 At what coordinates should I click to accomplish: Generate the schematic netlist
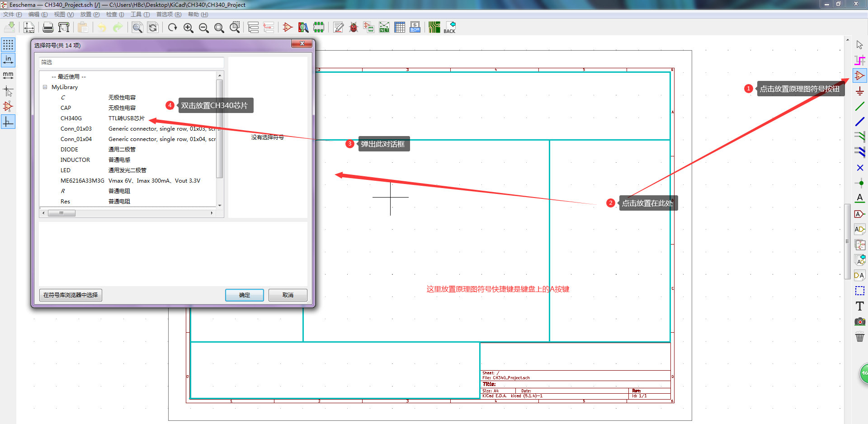tap(384, 27)
